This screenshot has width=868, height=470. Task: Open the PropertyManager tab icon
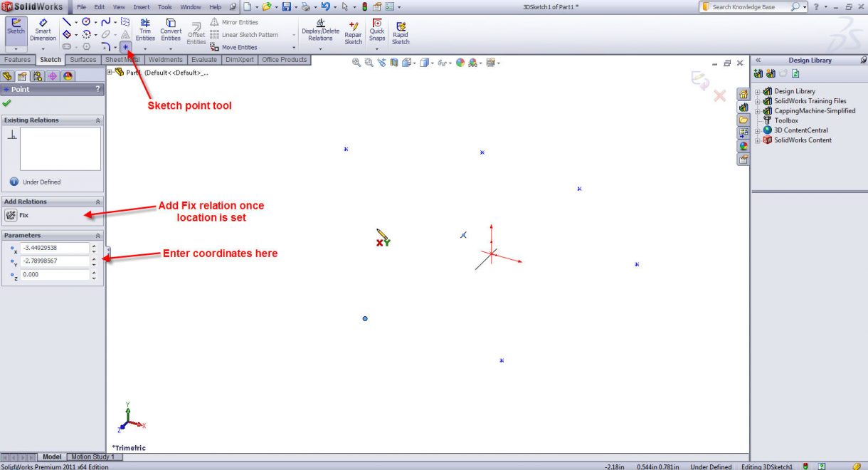coord(22,75)
